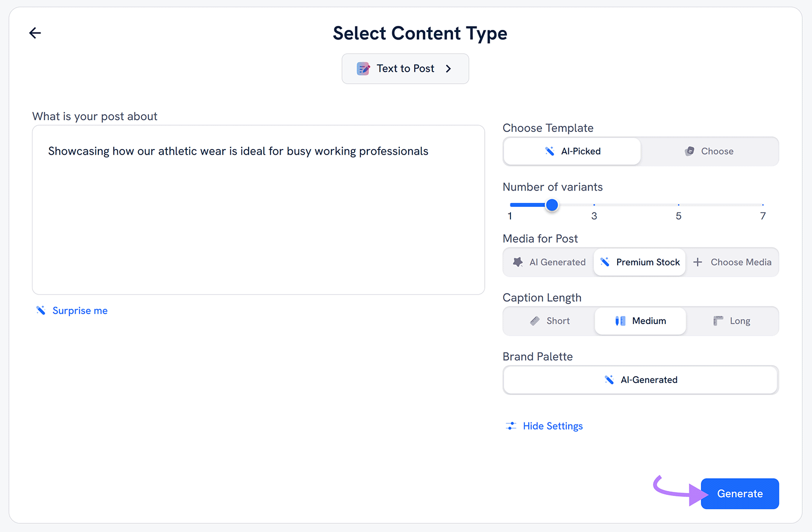This screenshot has height=532, width=812.
Task: Click the Generate button
Action: 739,493
